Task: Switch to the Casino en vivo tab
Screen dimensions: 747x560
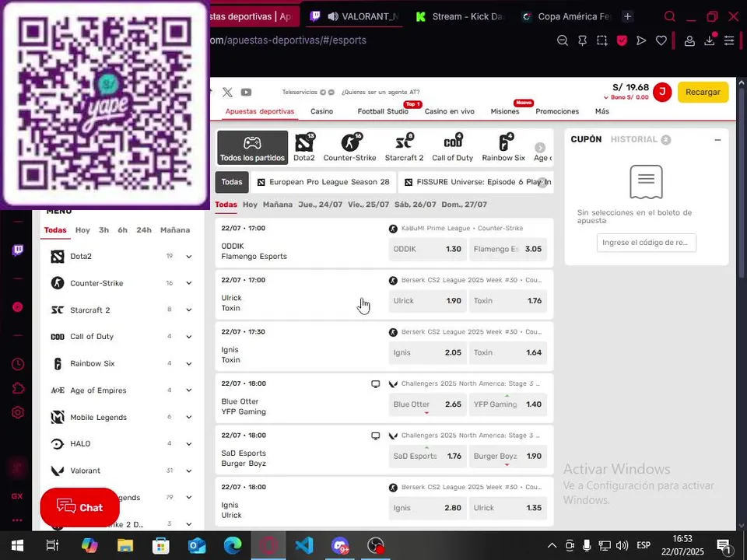Action: pos(449,111)
